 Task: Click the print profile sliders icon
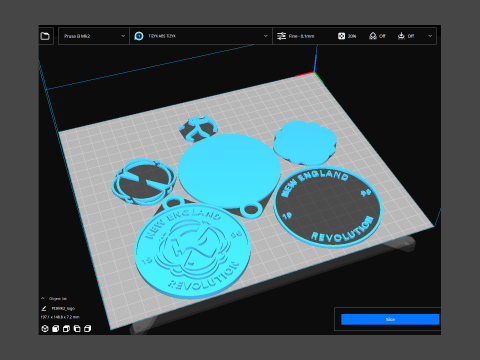(282, 36)
